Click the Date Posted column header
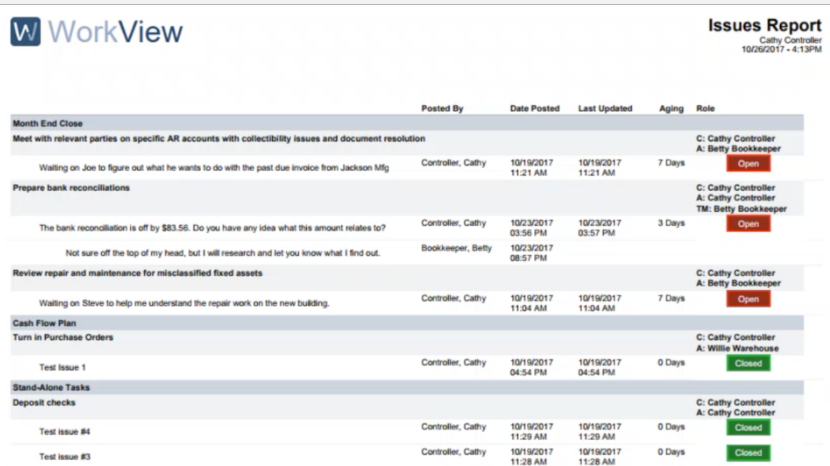Image resolution: width=830 pixels, height=466 pixels. [535, 108]
